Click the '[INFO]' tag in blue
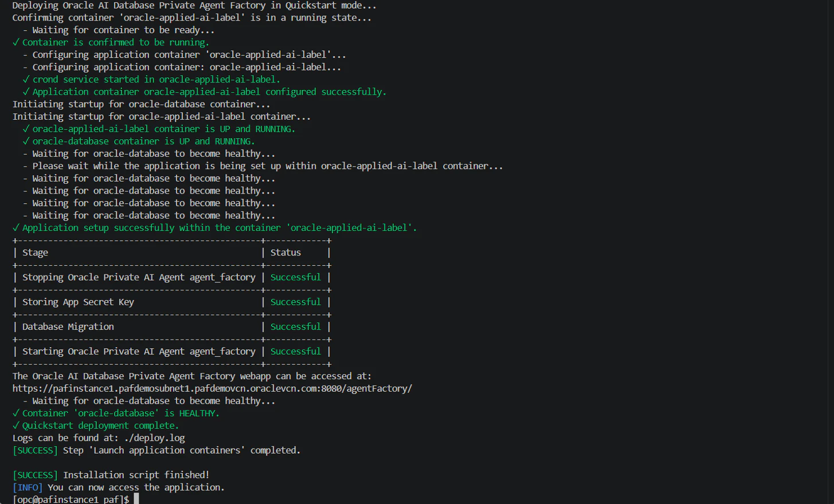Image resolution: width=834 pixels, height=504 pixels. point(28,487)
